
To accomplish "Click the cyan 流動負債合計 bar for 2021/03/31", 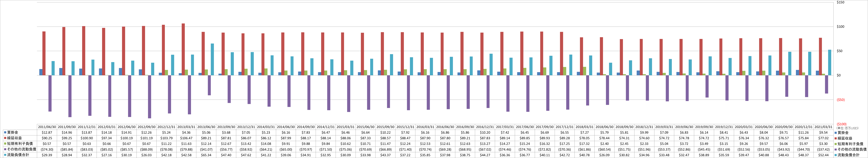I will point(830,63).
